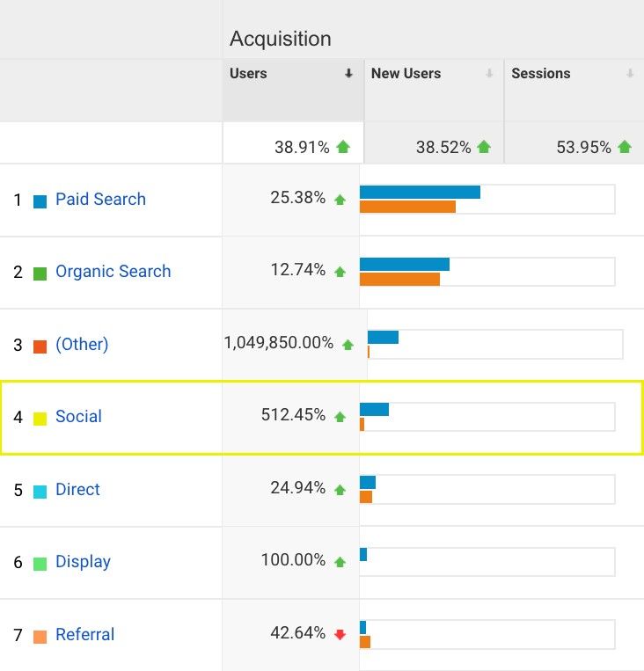Open the Organic Search channel link
Screen dimensions: 644x671
(113, 272)
